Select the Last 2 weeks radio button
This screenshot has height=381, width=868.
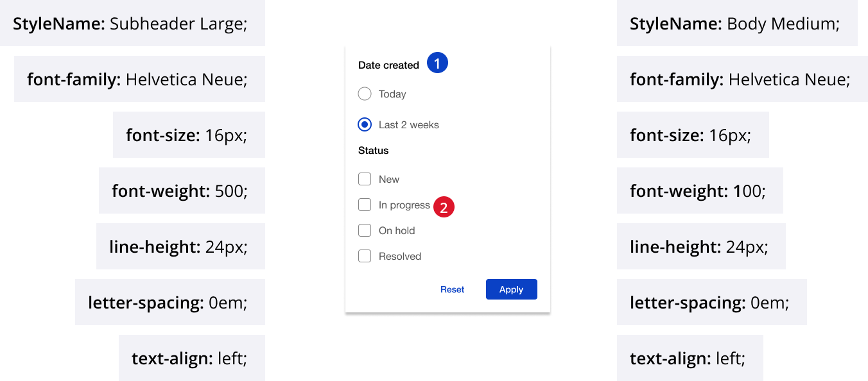pyautogui.click(x=365, y=124)
